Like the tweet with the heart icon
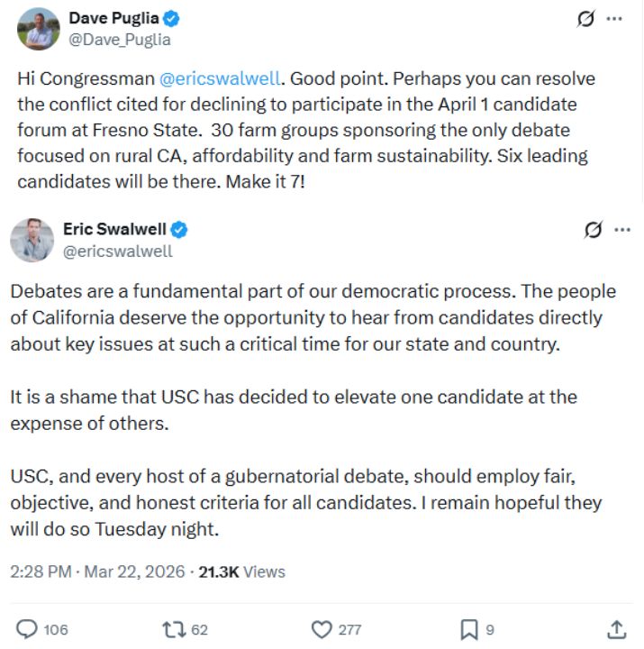Image resolution: width=644 pixels, height=649 pixels. pyautogui.click(x=322, y=629)
